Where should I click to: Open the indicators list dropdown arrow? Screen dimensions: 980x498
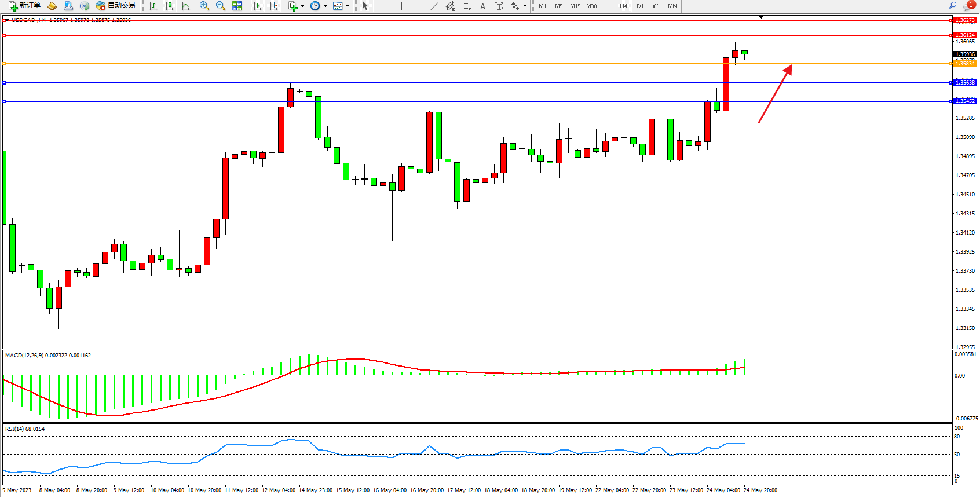tap(302, 6)
